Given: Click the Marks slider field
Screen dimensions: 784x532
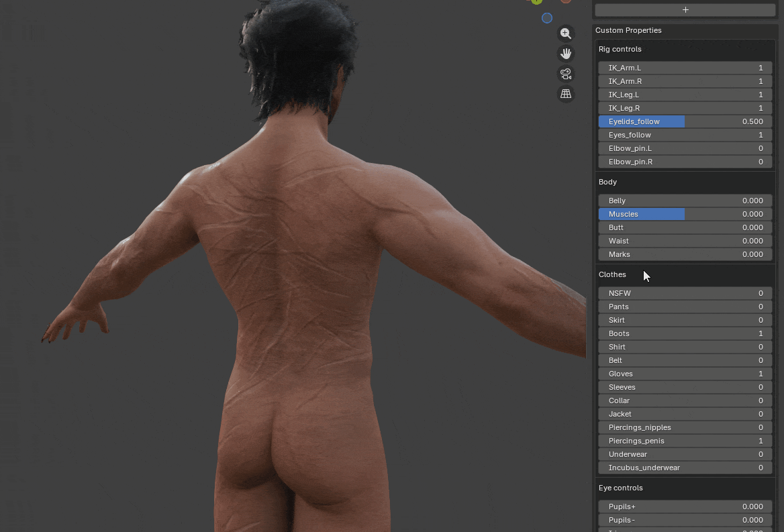Looking at the screenshot, I should [x=685, y=255].
